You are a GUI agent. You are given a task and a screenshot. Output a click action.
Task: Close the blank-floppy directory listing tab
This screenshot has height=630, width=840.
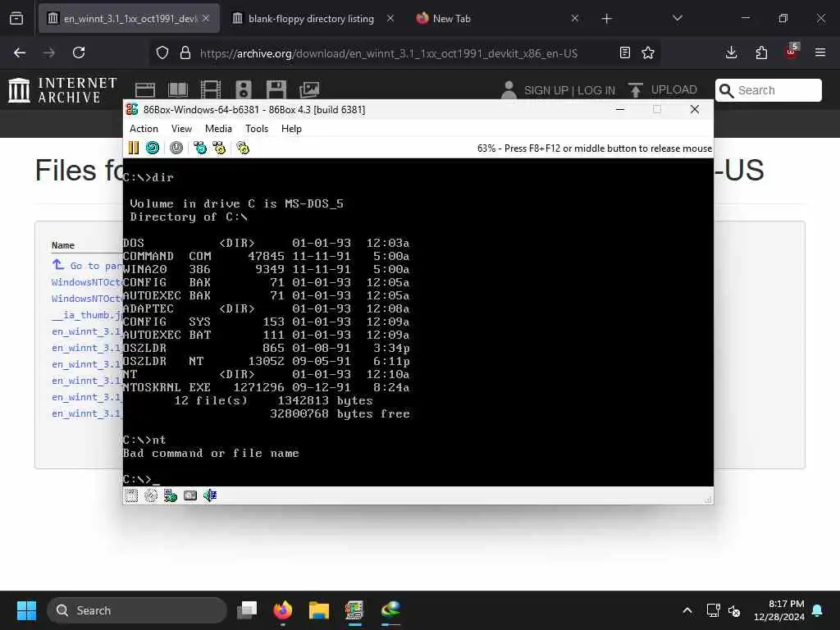point(390,19)
